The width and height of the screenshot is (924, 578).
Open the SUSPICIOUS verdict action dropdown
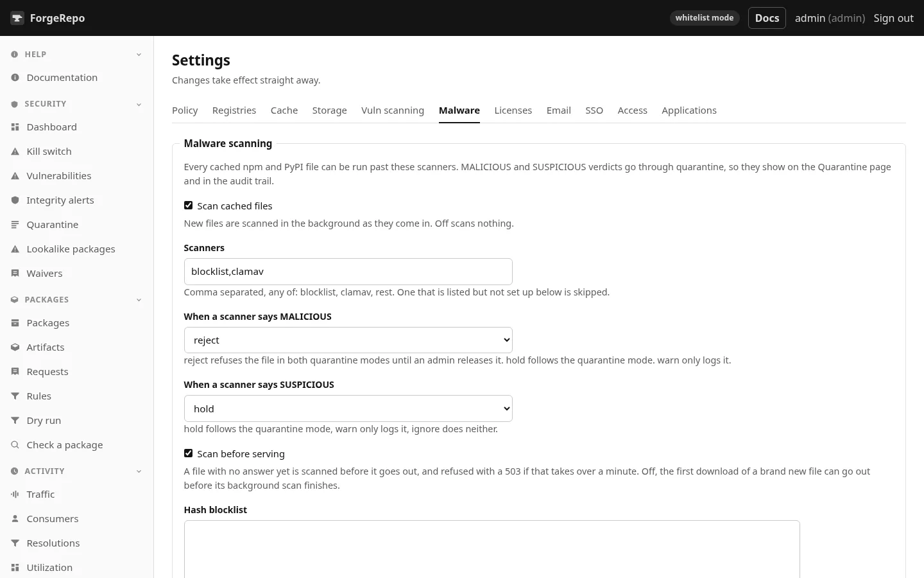[x=348, y=408]
